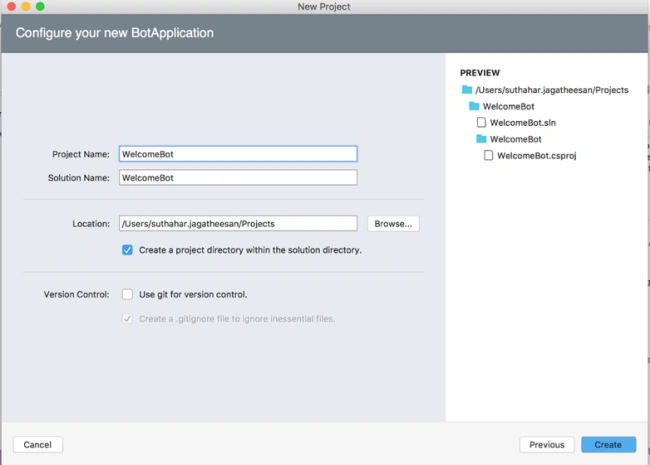Maximize the window with the green button
This screenshot has width=650, height=465.
coord(40,7)
